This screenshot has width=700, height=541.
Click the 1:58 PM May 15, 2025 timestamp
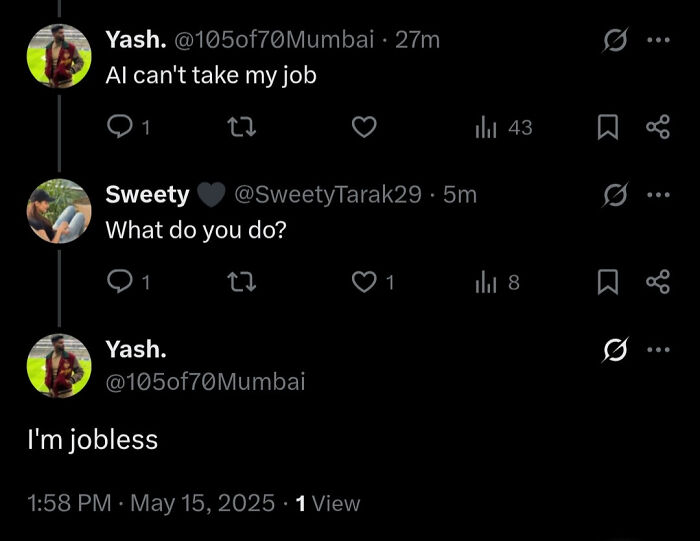click(x=150, y=504)
